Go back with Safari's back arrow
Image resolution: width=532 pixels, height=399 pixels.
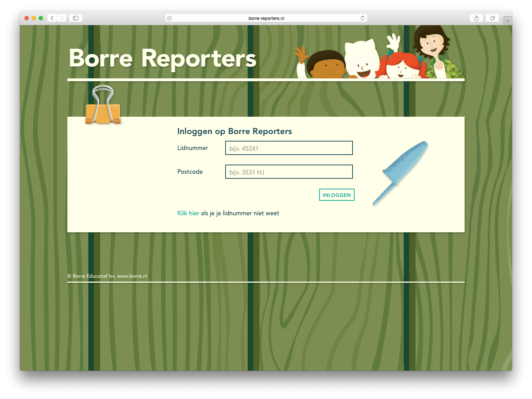pyautogui.click(x=52, y=18)
